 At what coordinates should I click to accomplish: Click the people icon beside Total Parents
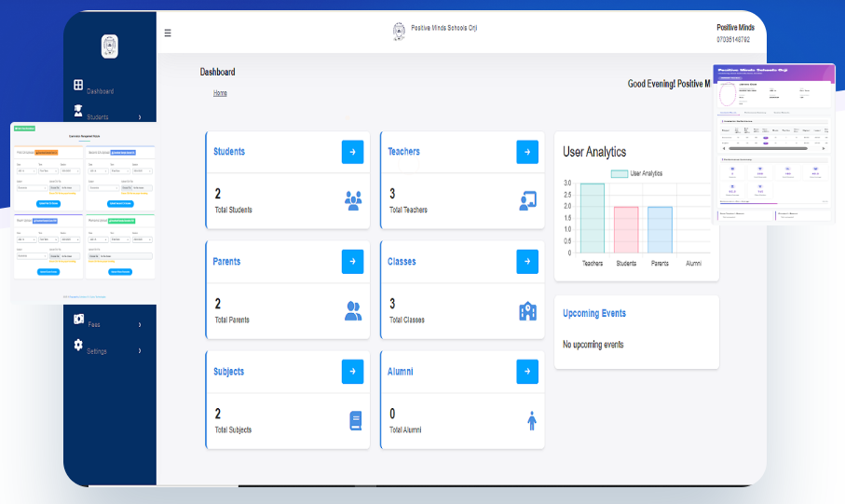353,311
